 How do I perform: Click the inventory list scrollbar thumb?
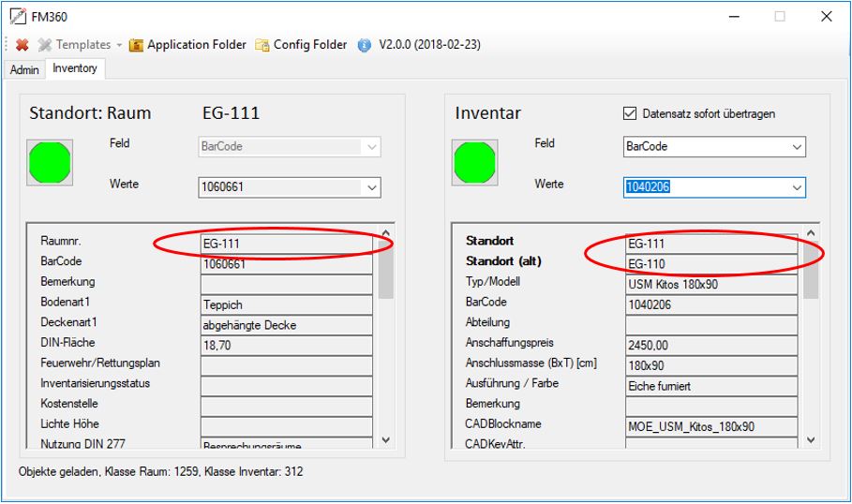[811, 270]
